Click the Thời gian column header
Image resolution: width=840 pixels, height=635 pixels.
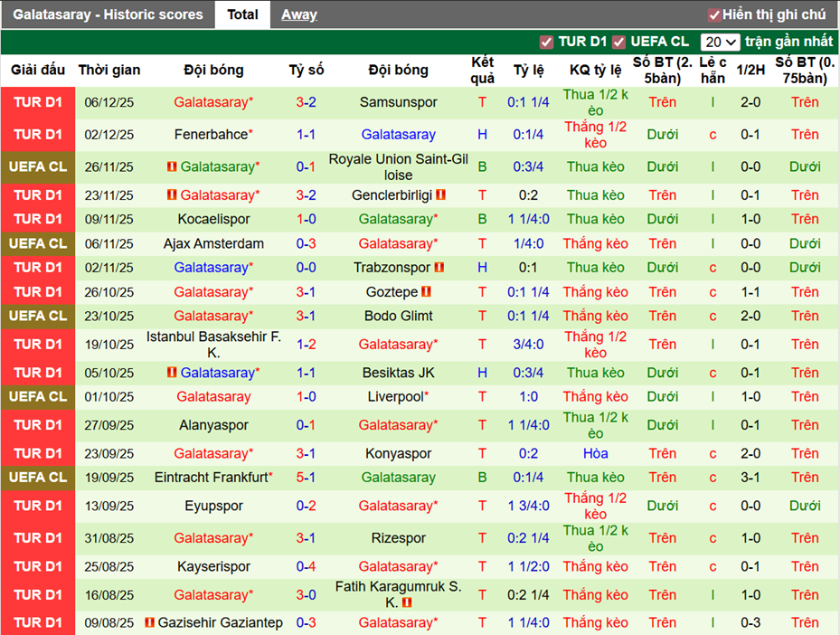109,70
